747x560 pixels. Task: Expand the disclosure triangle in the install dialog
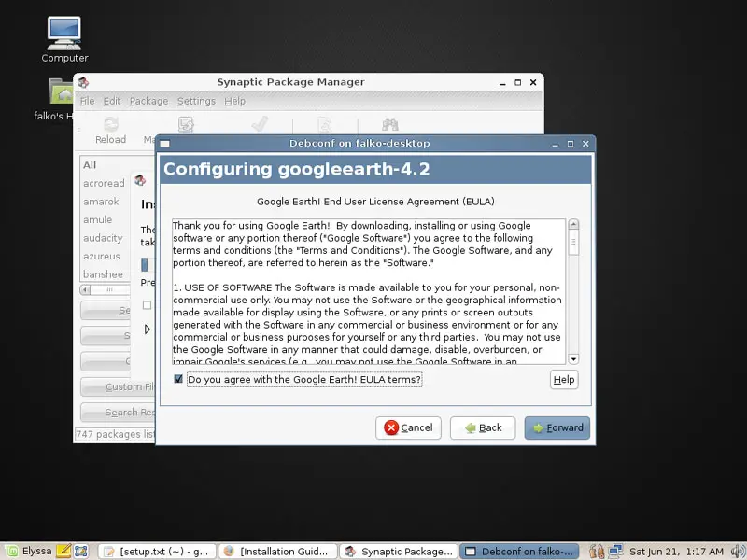[147, 329]
